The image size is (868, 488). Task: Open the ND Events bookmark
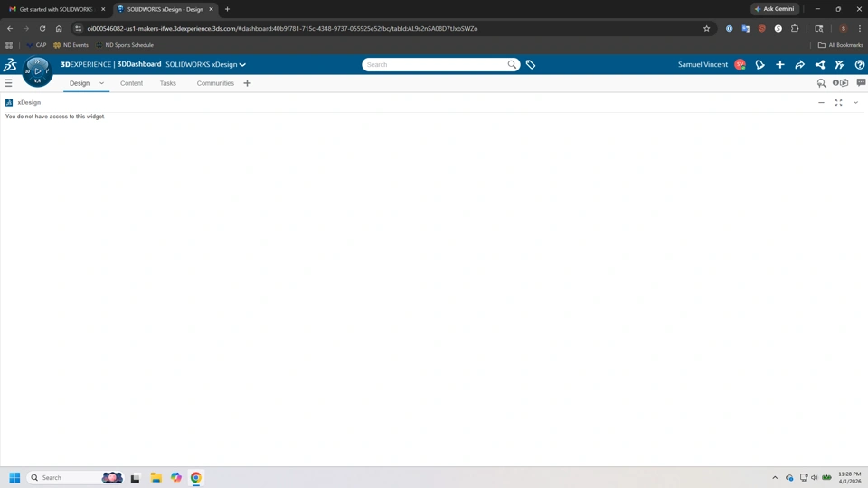[x=71, y=45]
